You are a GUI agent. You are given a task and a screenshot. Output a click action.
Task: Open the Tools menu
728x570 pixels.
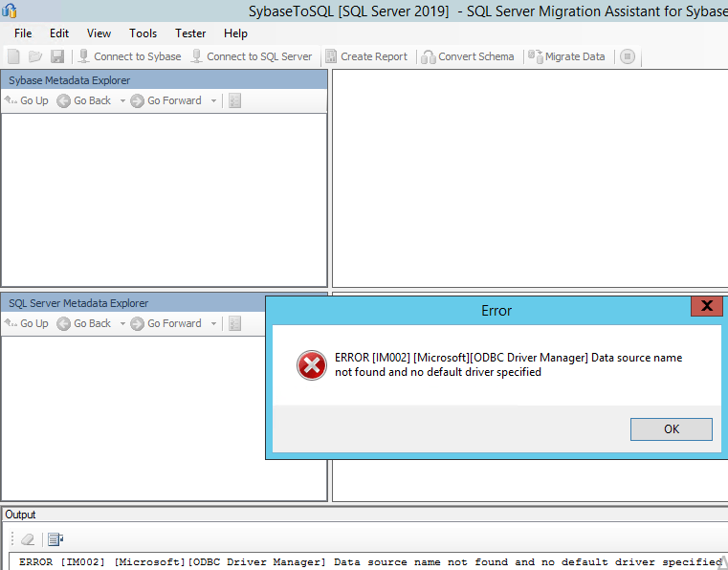click(x=143, y=33)
